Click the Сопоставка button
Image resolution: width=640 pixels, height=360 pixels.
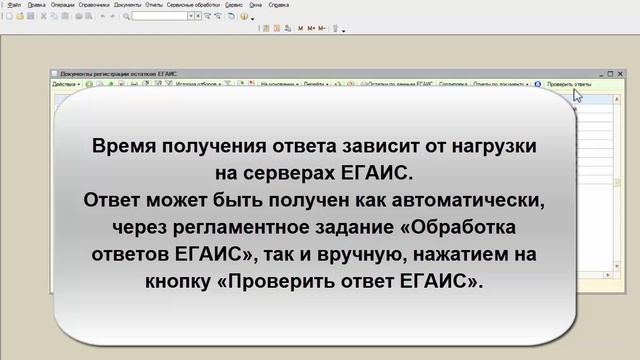click(x=453, y=84)
